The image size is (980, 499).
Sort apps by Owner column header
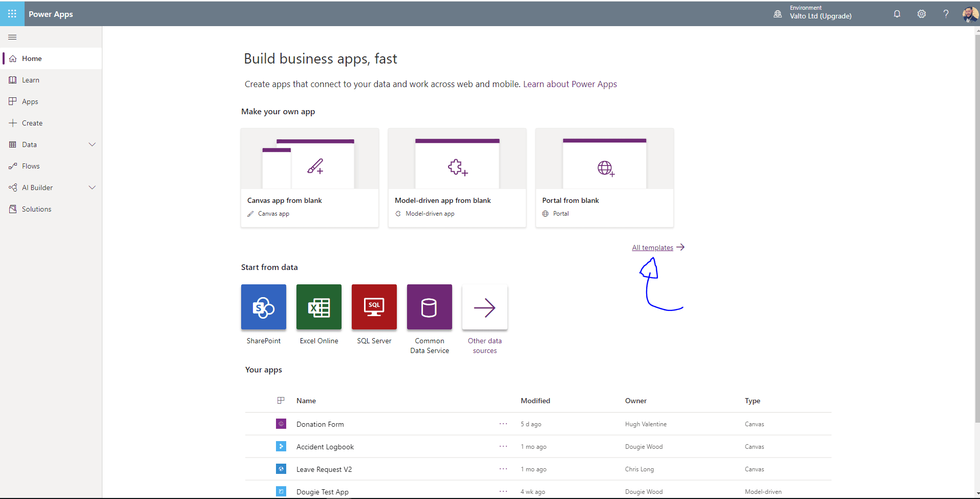click(x=636, y=401)
